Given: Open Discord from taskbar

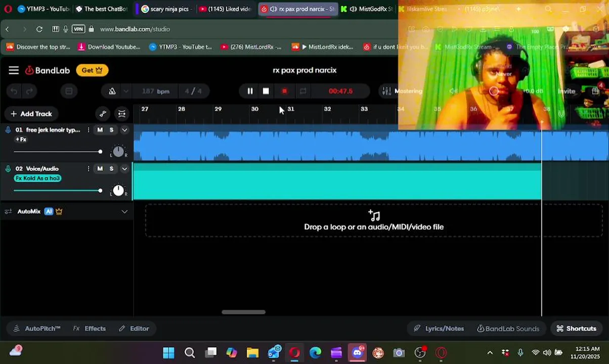Looking at the screenshot, I should click(358, 352).
